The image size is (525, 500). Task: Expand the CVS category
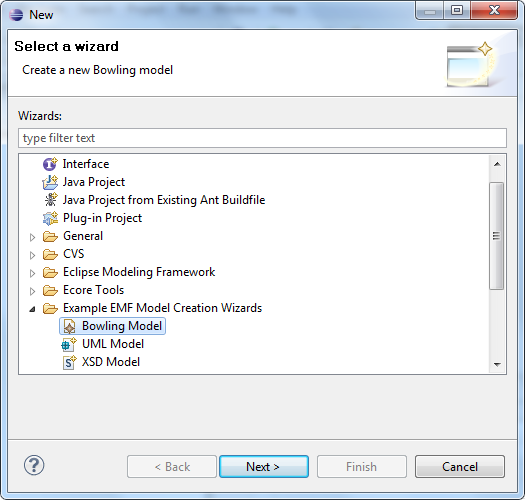(32, 255)
